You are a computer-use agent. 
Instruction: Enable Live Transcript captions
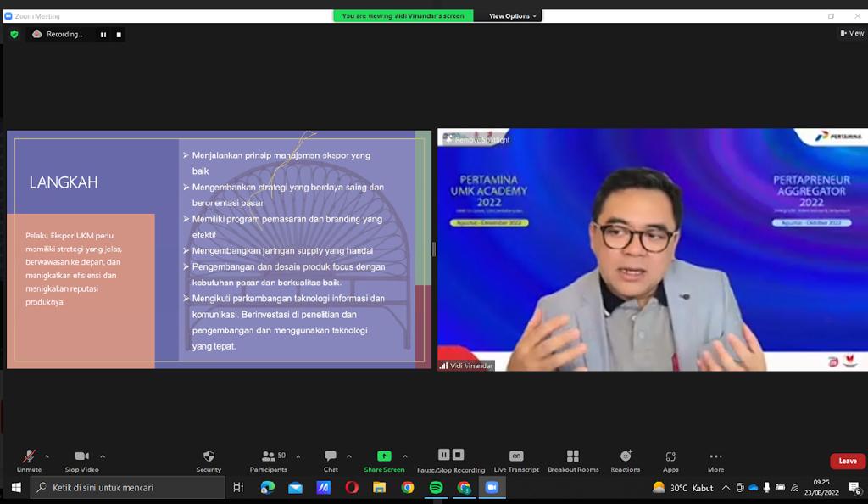516,460
